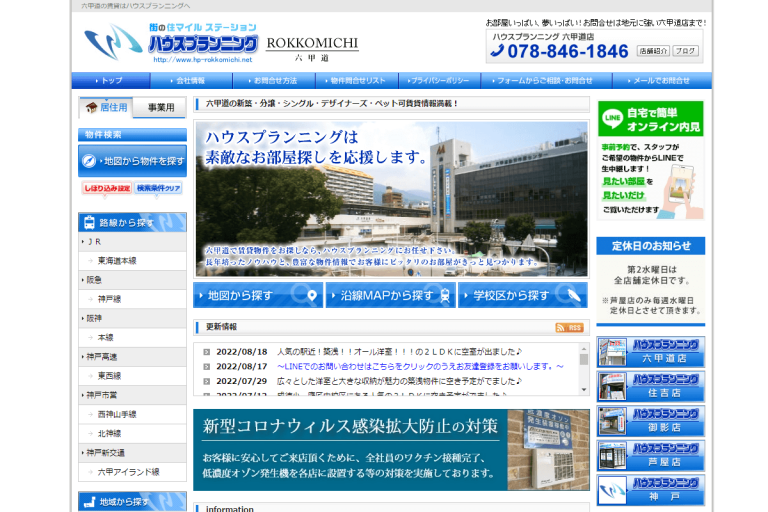768x512 pixels.
Task: Click the 地図から探す map pin banner
Action: click(258, 295)
